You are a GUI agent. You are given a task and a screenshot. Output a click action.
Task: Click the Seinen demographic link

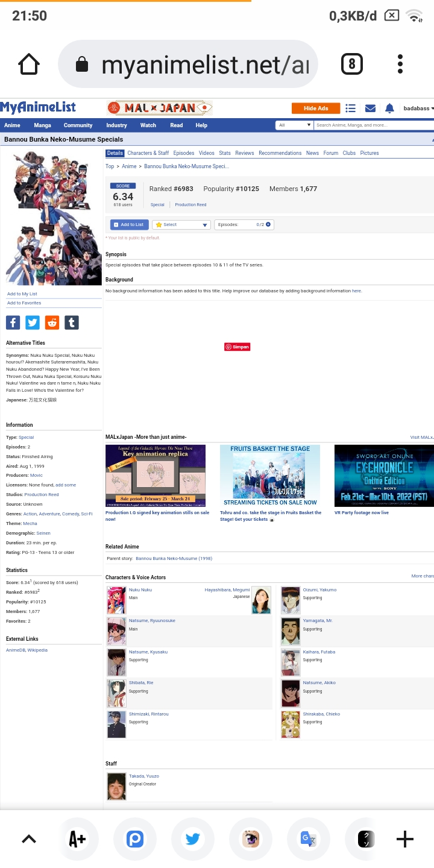coord(43,533)
